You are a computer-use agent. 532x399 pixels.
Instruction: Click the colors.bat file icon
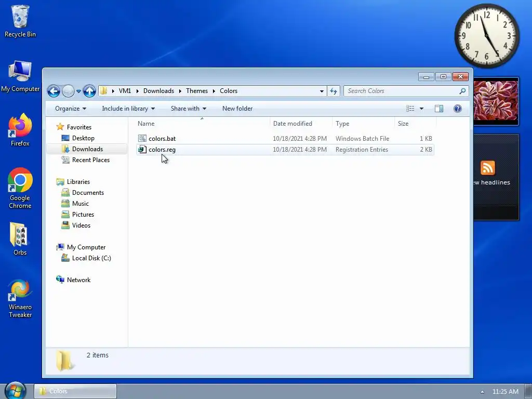tap(142, 138)
